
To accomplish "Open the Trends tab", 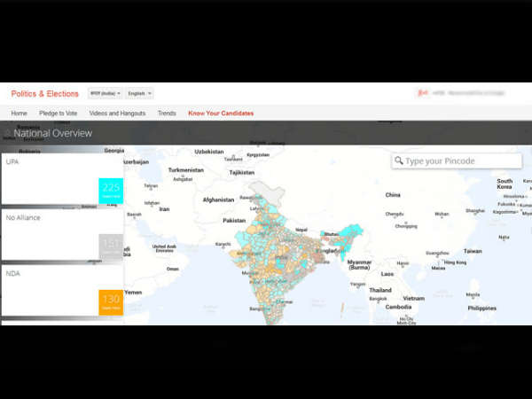I will (167, 113).
